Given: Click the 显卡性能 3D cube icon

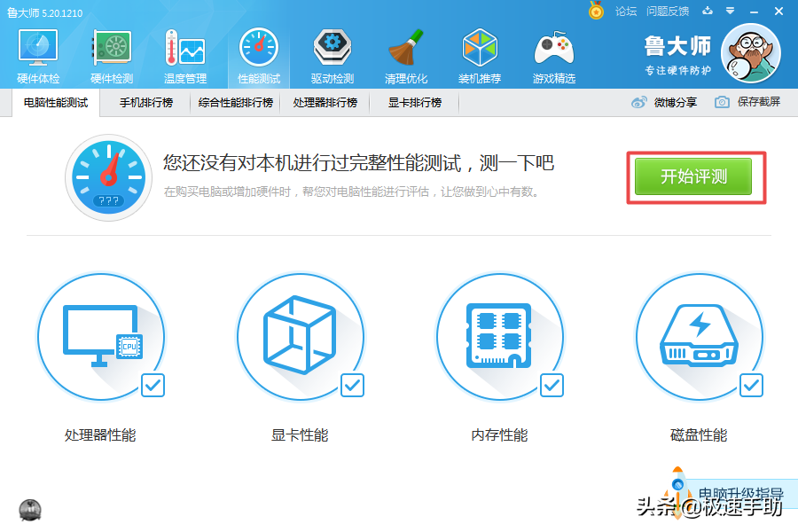Looking at the screenshot, I should coord(300,337).
